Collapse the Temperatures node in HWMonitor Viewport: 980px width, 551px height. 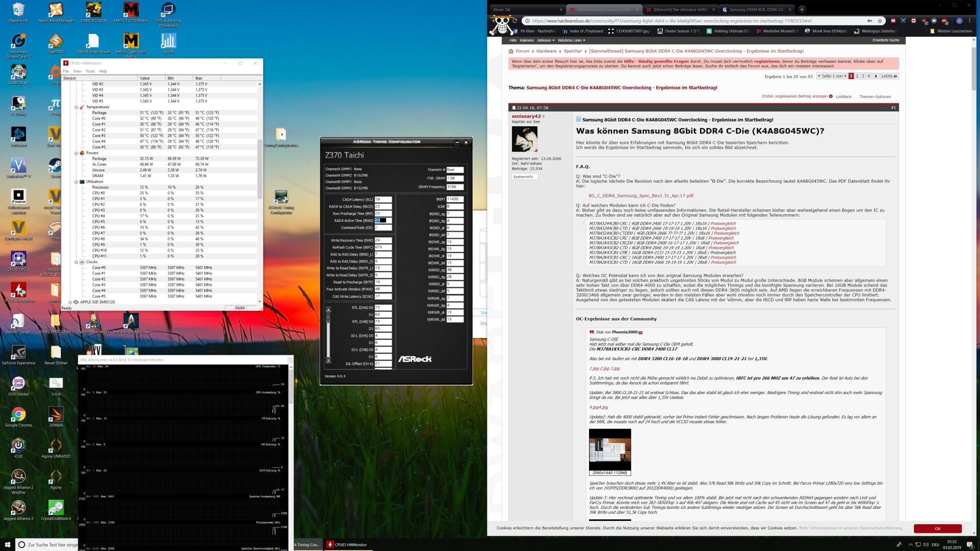pos(76,107)
